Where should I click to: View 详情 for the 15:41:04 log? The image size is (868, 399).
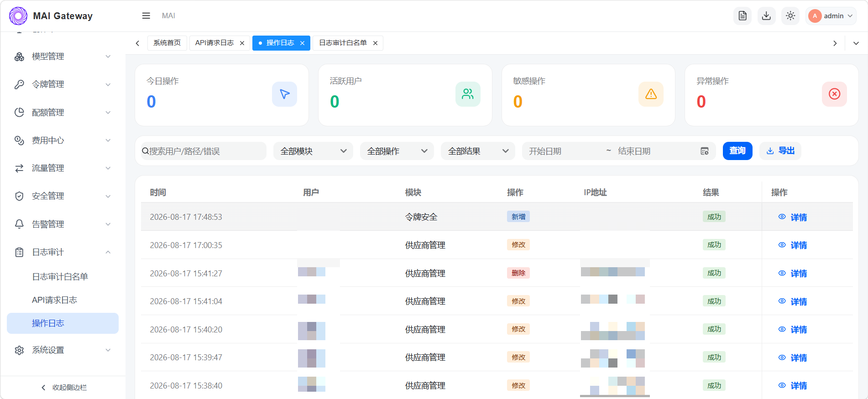pyautogui.click(x=793, y=301)
